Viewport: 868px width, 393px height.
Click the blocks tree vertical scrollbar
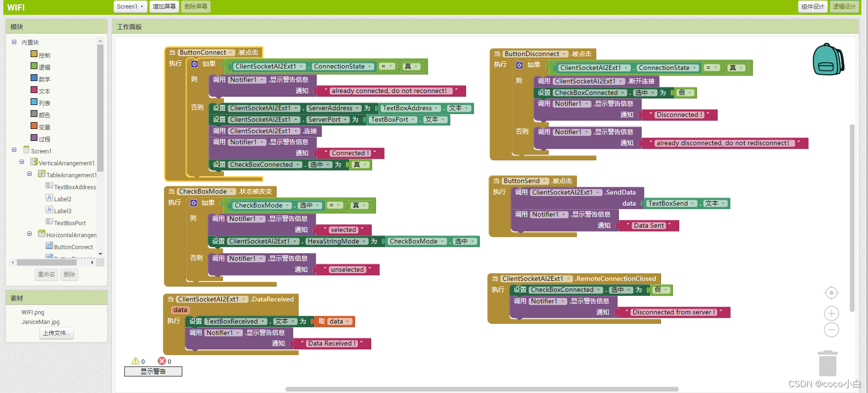(x=100, y=108)
